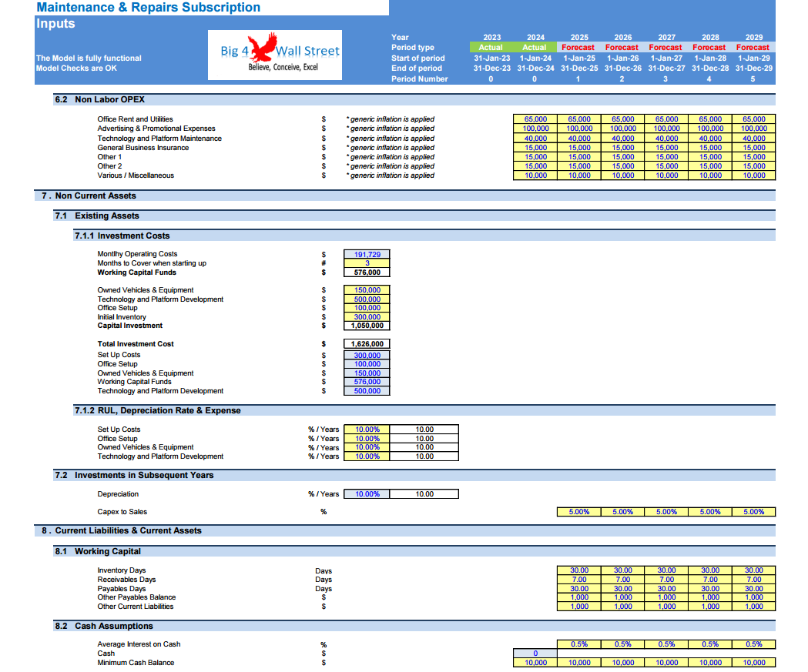Select Set Up Costs depreciation rate 10.00%
Viewport: 808px width, 672px height.
[367, 430]
